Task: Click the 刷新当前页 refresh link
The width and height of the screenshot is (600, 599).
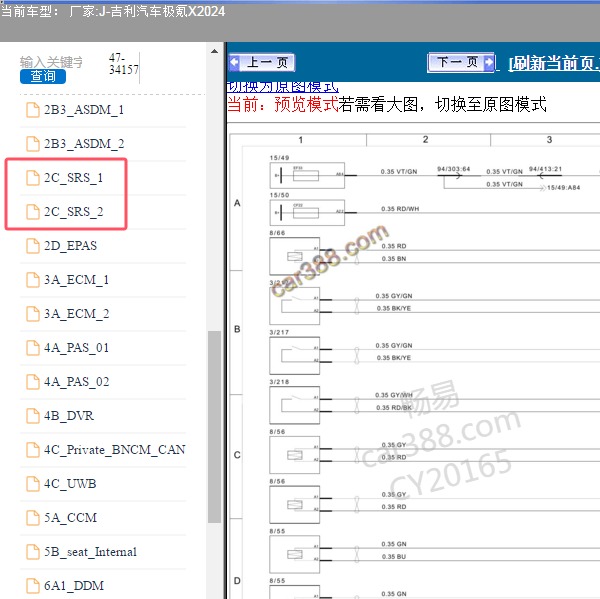Action: click(x=553, y=63)
